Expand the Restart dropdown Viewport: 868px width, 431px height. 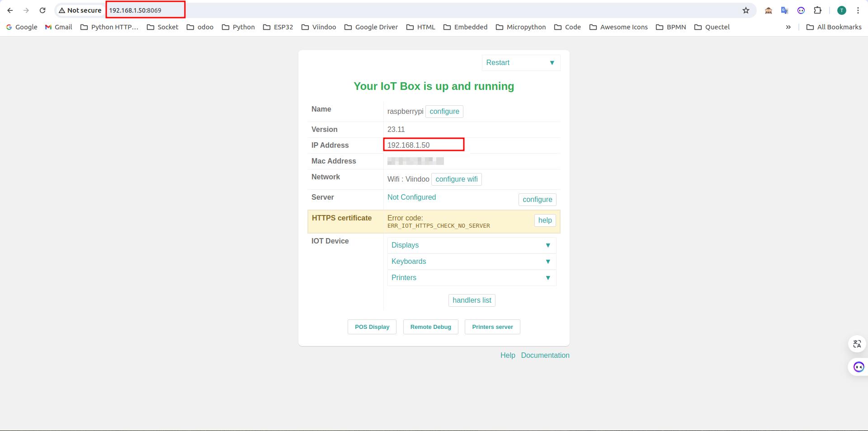pyautogui.click(x=521, y=63)
